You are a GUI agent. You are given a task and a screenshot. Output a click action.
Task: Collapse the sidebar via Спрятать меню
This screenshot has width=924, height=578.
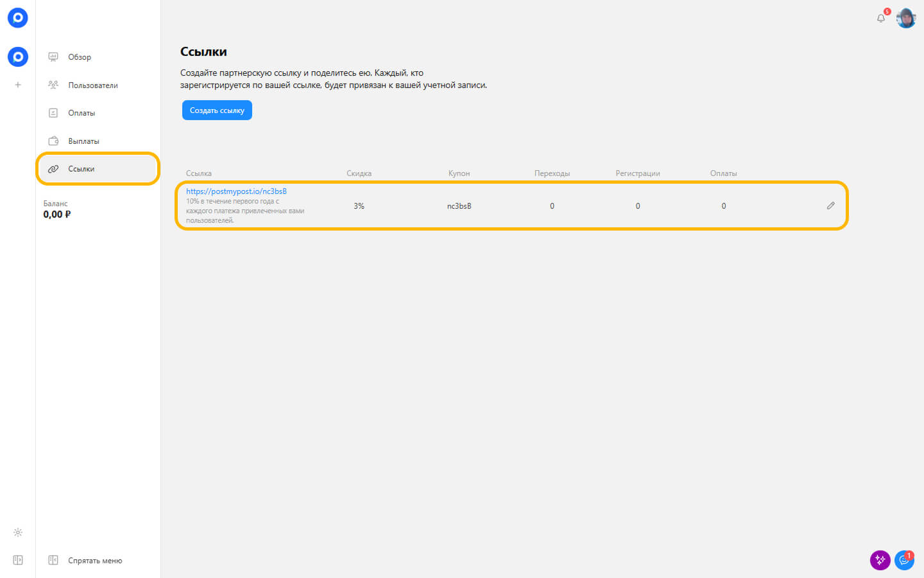(x=94, y=561)
